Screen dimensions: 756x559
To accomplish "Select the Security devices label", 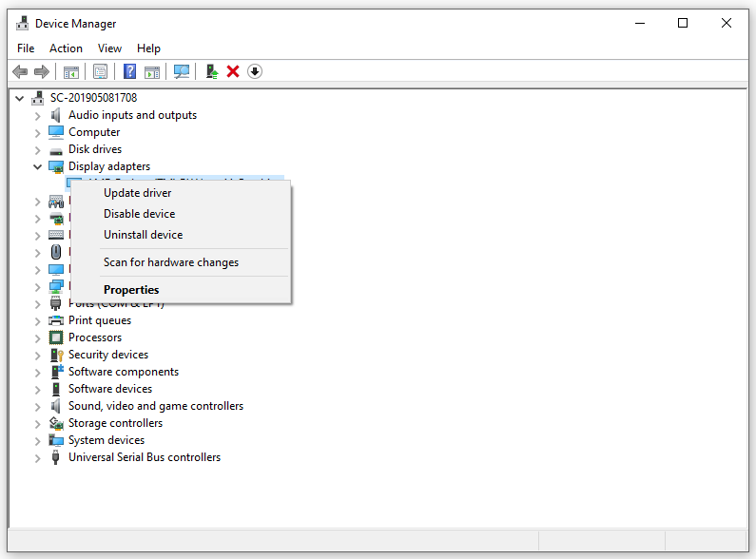I will (108, 355).
